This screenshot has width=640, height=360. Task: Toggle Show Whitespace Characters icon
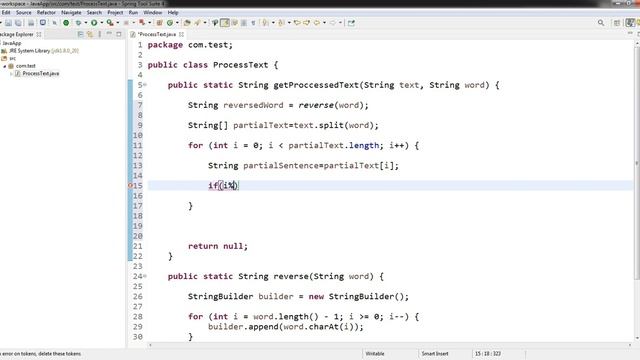tap(253, 23)
